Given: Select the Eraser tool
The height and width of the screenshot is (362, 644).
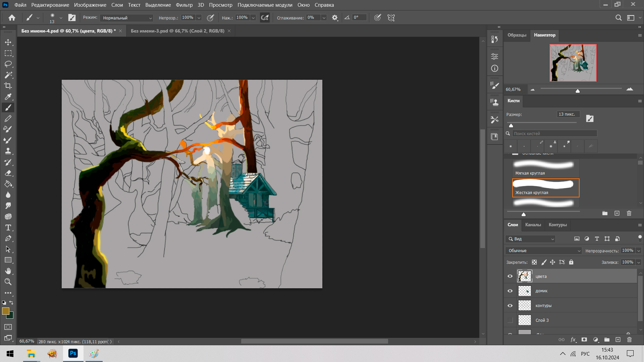Looking at the screenshot, I should [x=8, y=173].
